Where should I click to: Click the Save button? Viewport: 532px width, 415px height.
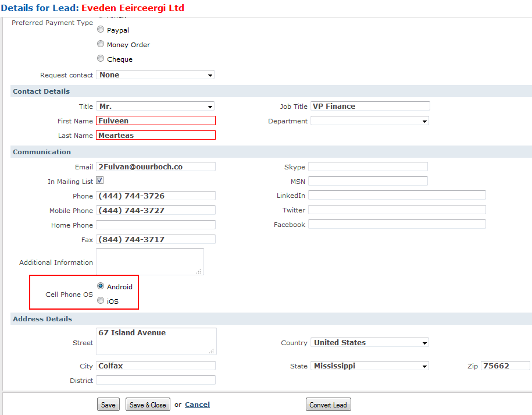[108, 405]
